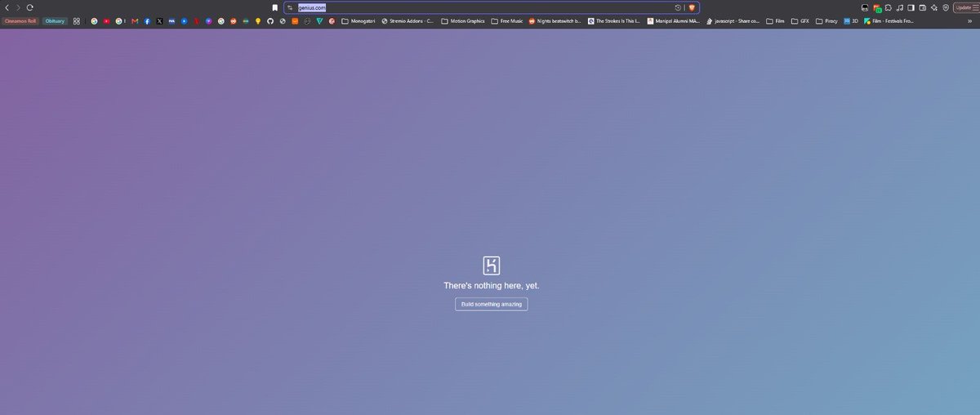Open the browser main hamburger menu

[975, 7]
